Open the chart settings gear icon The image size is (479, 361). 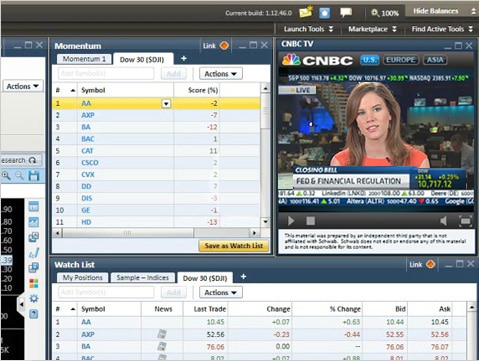point(34,298)
